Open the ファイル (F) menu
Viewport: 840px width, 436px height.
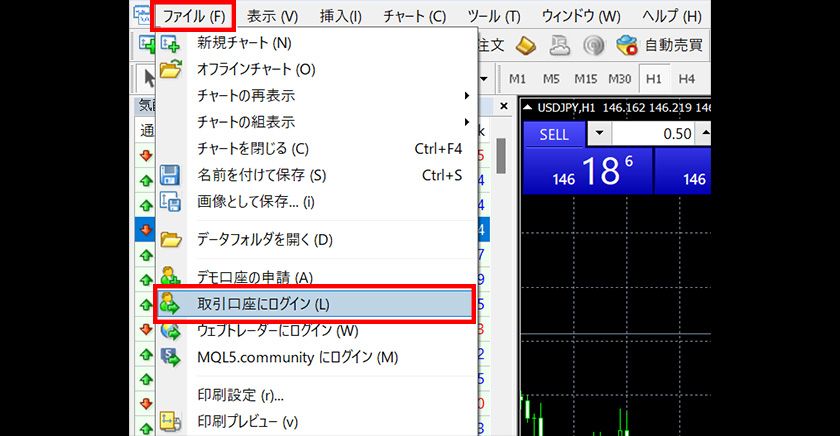193,17
